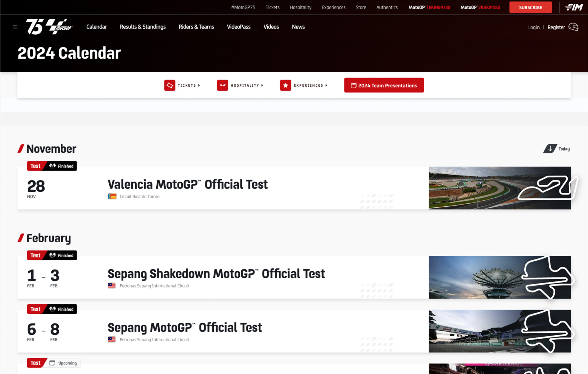
Task: Open Results & Standings menu
Action: [x=143, y=27]
